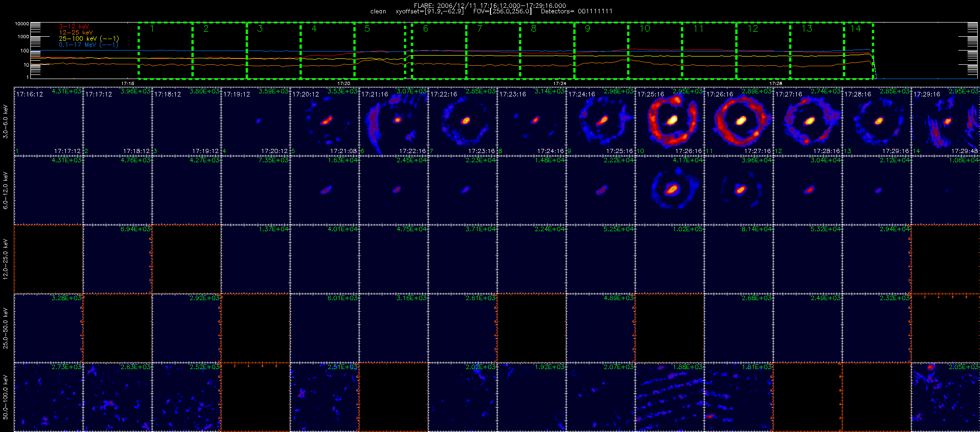Screen dimensions: 980x432
Task: Open the 3-6 keV image at 17:20:12
Action: point(324,121)
